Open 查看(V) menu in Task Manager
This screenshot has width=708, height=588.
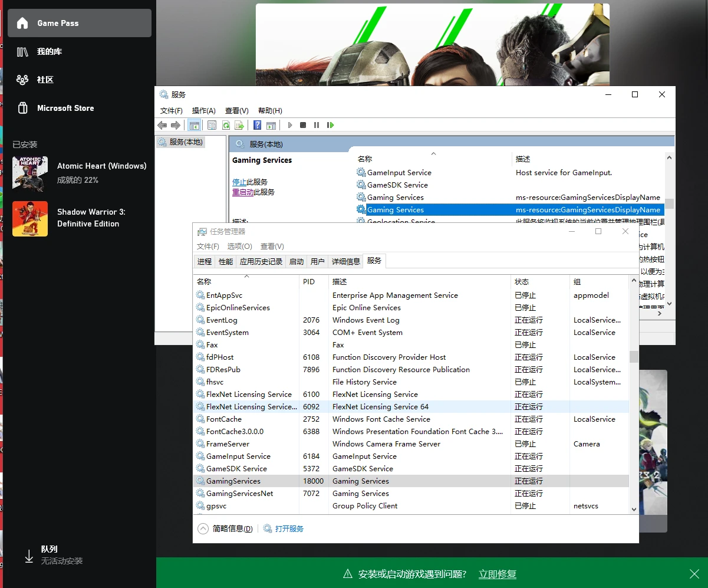tap(272, 246)
